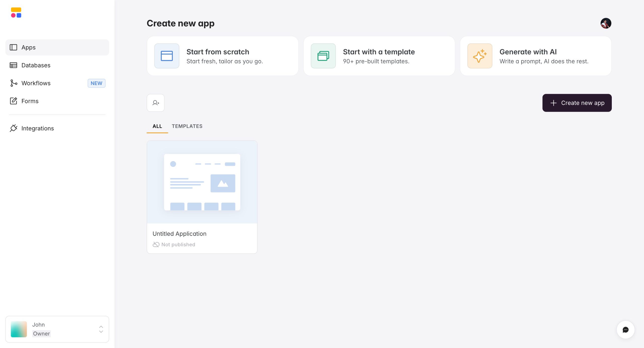The height and width of the screenshot is (348, 644).
Task: Click the AI sparkle icon
Action: pos(479,56)
